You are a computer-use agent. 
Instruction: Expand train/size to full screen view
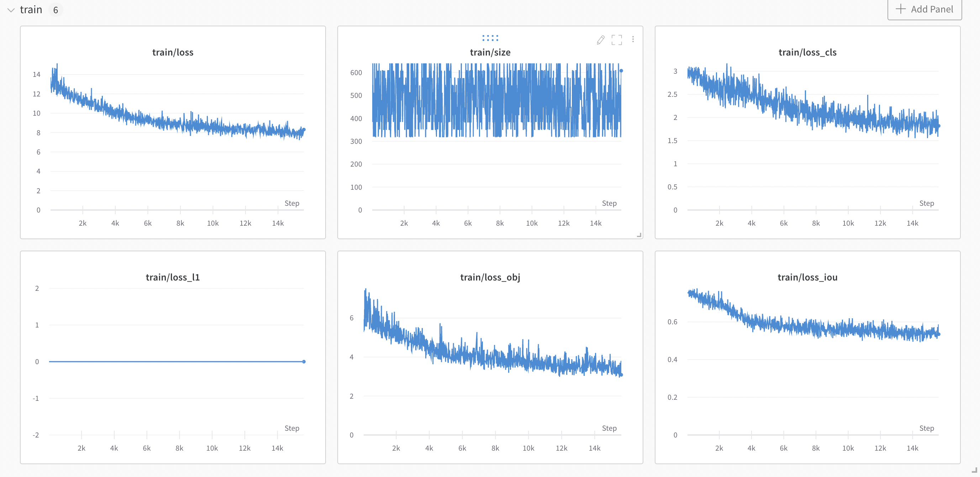coord(617,39)
